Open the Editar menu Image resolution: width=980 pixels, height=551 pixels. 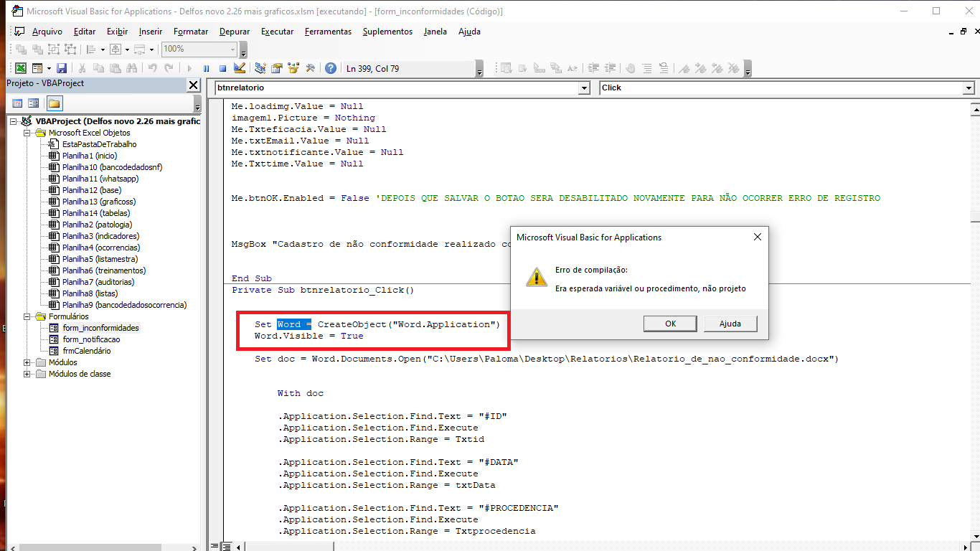85,32
